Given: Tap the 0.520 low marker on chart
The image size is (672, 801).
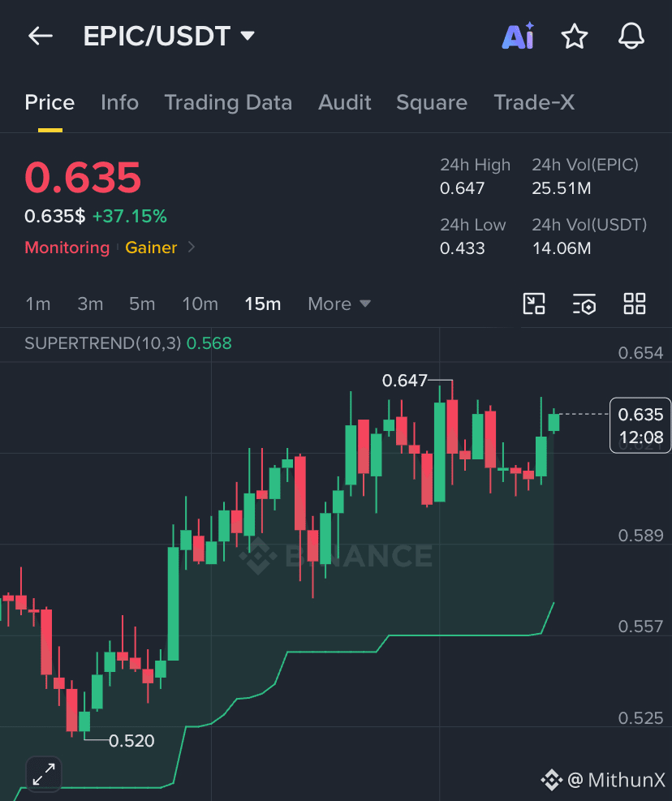Looking at the screenshot, I should pyautogui.click(x=131, y=741).
